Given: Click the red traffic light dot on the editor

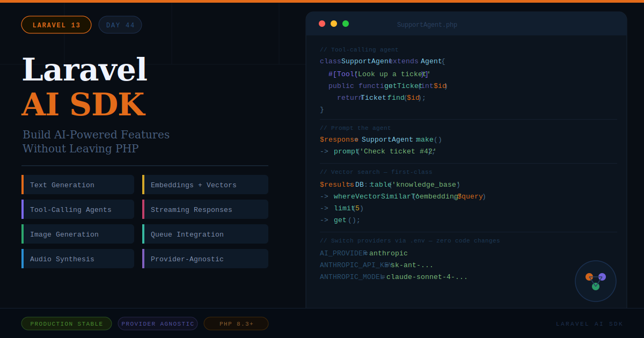Looking at the screenshot, I should click(321, 24).
